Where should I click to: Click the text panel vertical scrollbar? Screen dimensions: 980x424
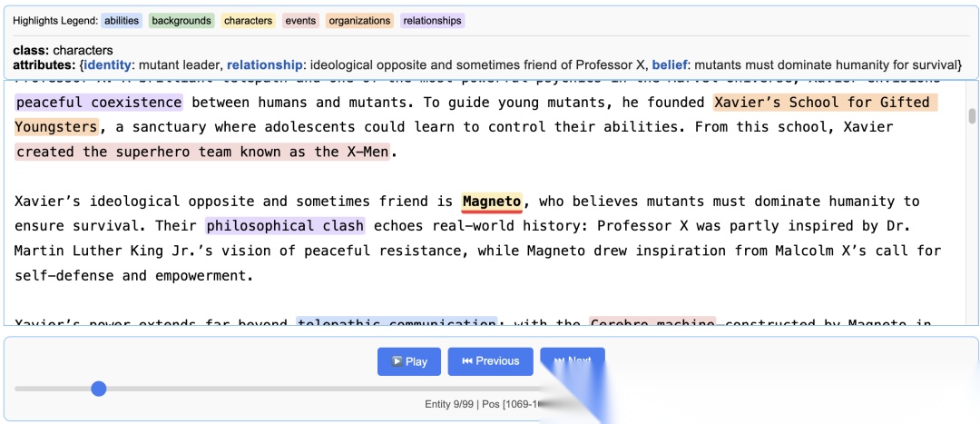971,116
